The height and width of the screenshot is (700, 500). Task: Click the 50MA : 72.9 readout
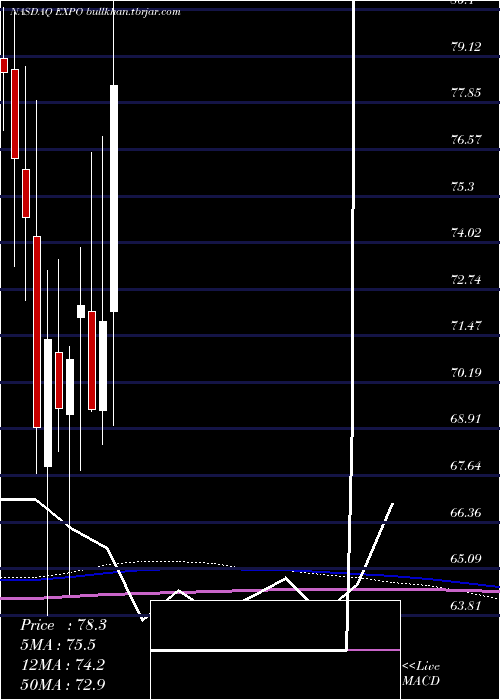coord(63,684)
